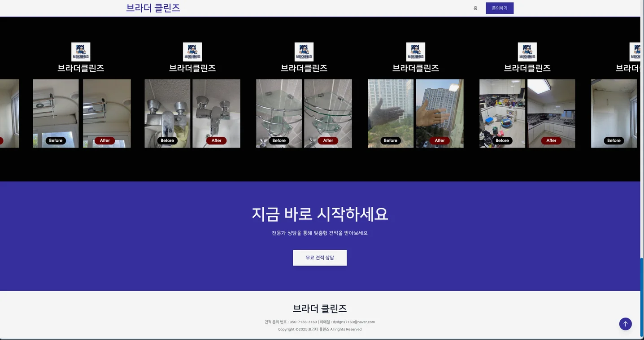Click the 무료 견적 상담 button

(x=320, y=257)
